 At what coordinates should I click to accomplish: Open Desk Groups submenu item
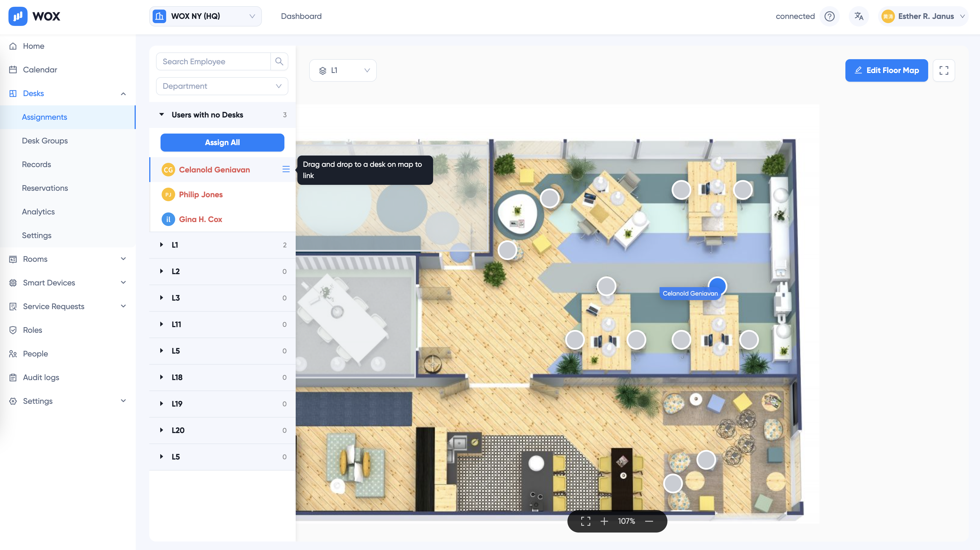[68, 141]
